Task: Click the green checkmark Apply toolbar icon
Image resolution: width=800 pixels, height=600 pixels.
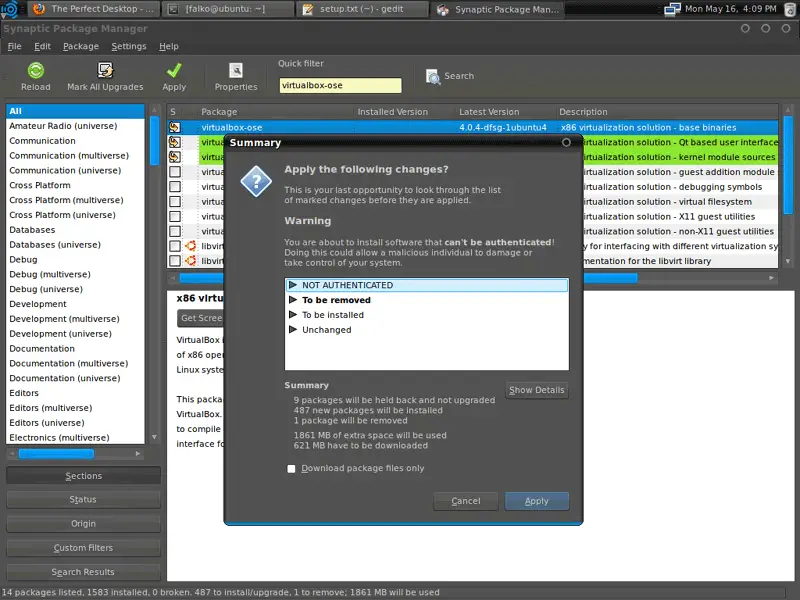Action: [174, 70]
